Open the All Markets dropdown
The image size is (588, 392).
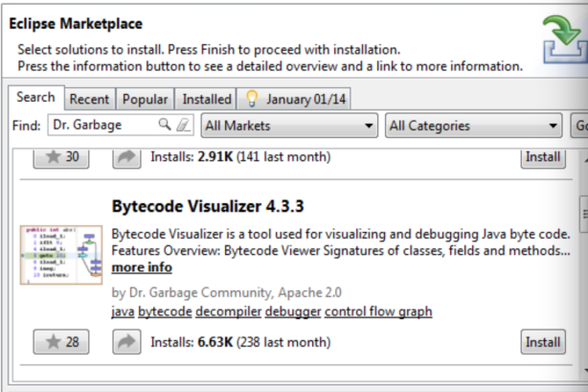[289, 126]
